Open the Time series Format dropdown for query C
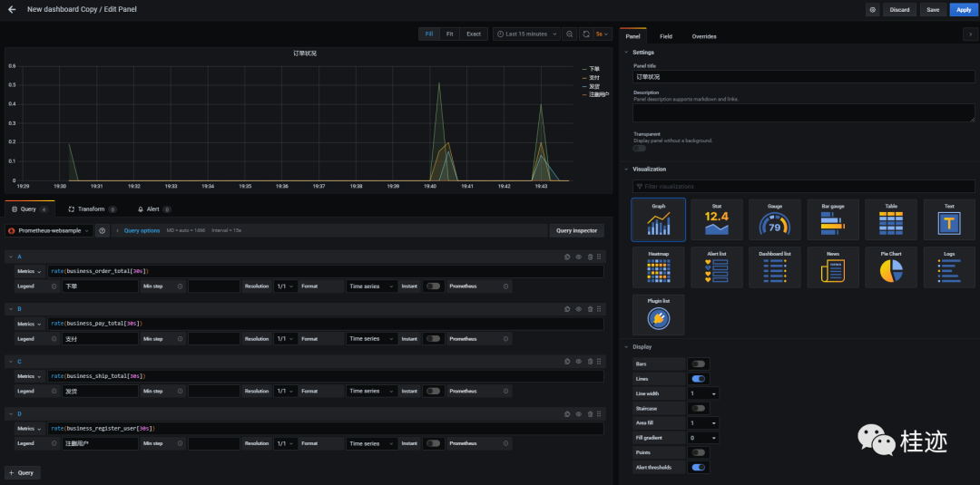This screenshot has width=980, height=485. 372,391
